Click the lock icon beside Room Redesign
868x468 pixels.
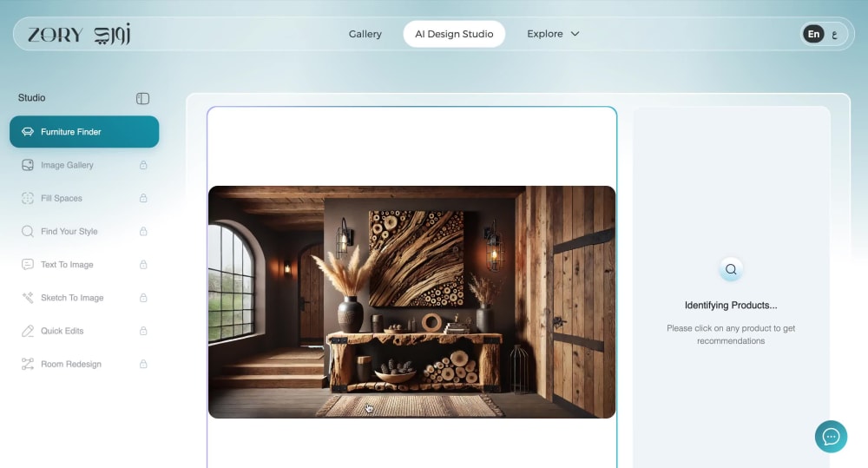(143, 365)
